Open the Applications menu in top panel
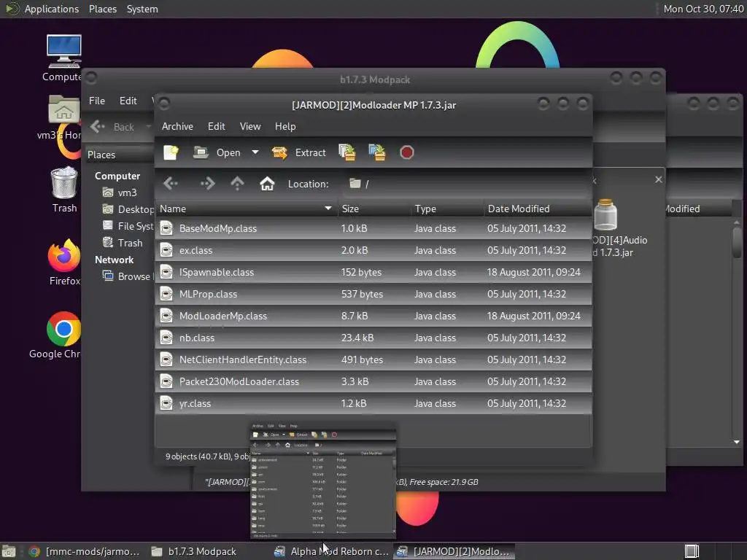The width and height of the screenshot is (747, 560). coord(52,9)
